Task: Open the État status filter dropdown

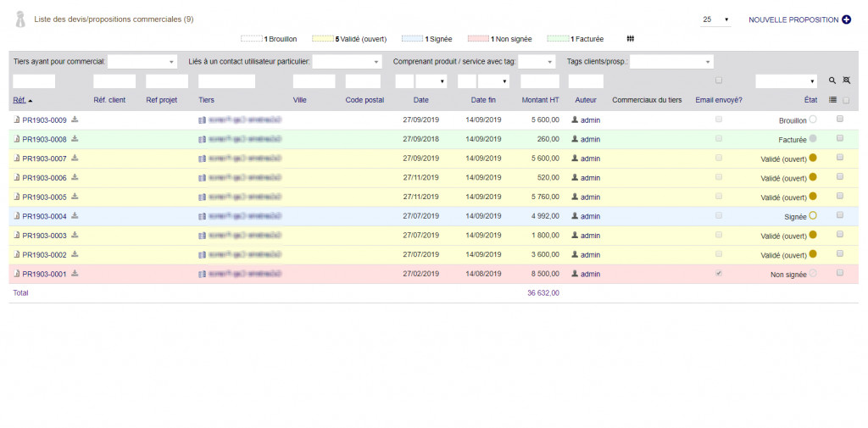Action: click(x=786, y=81)
